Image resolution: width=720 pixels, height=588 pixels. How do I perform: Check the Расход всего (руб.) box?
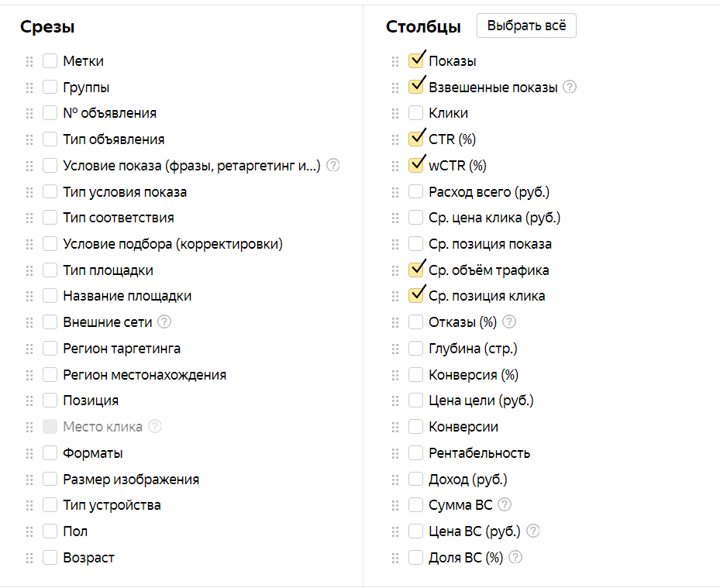tap(415, 191)
